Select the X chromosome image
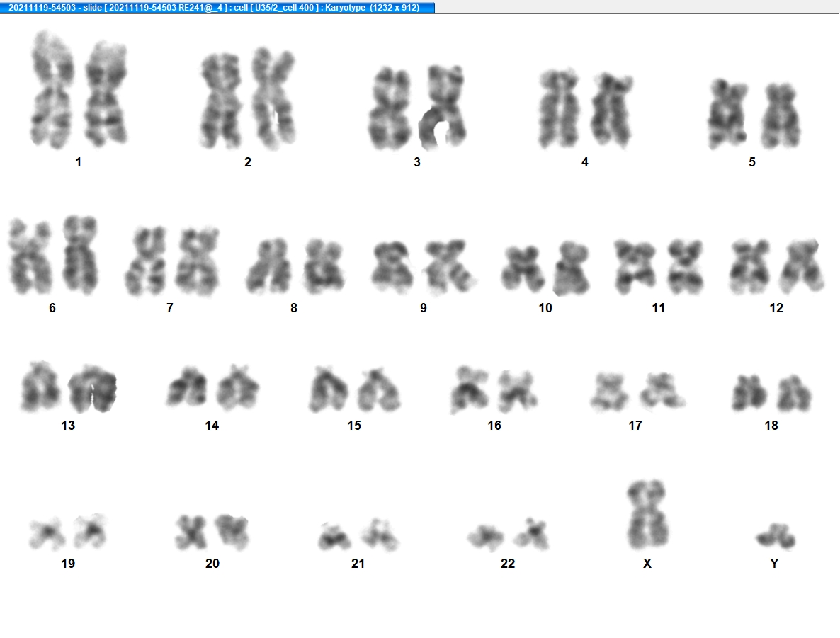840x638 pixels. (x=647, y=515)
